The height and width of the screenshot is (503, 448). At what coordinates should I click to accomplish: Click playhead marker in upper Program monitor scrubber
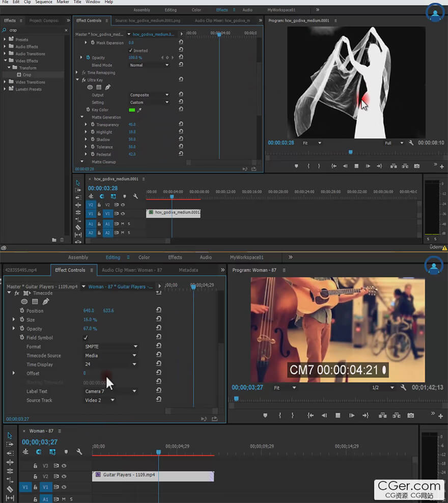(x=351, y=152)
